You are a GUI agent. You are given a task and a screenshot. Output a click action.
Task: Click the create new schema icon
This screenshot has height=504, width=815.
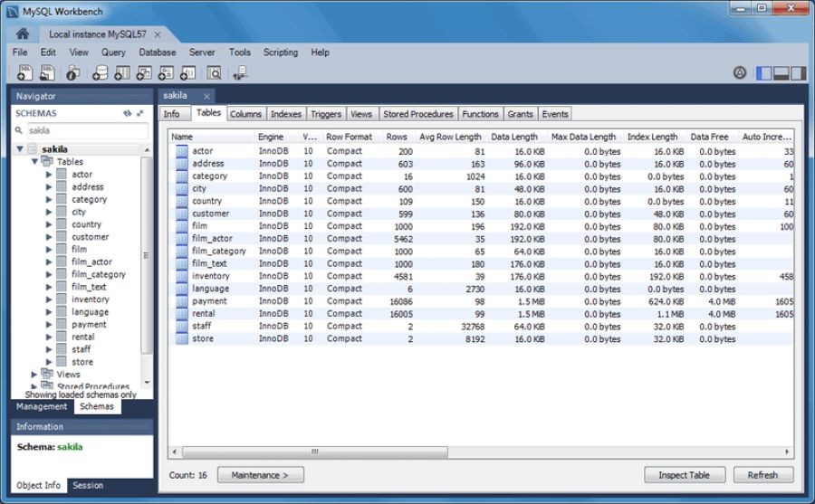[99, 73]
